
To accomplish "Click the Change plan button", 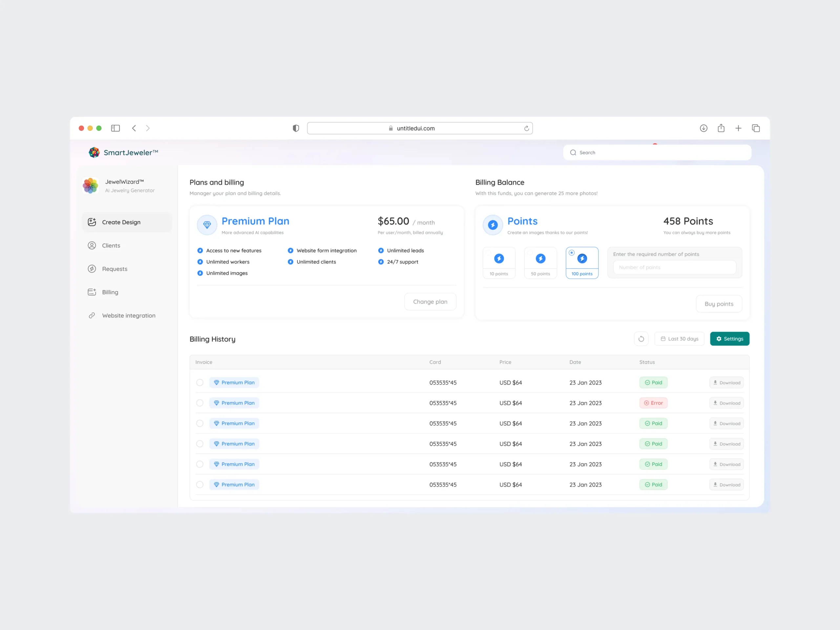I will click(x=430, y=302).
